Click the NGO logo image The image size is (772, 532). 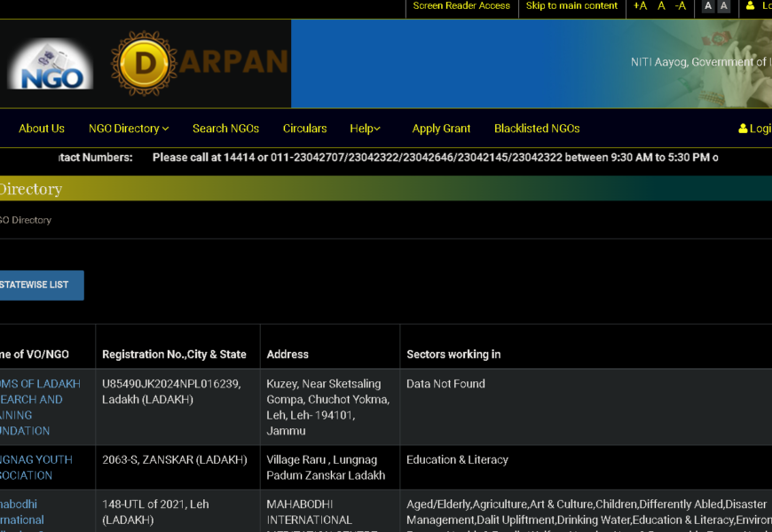click(x=50, y=64)
